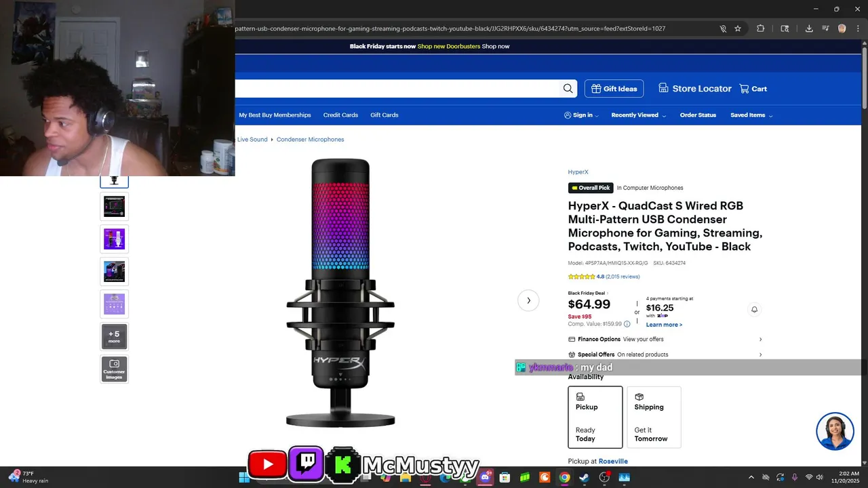Show next product image with arrow
This screenshot has width=868, height=488.
(x=528, y=300)
